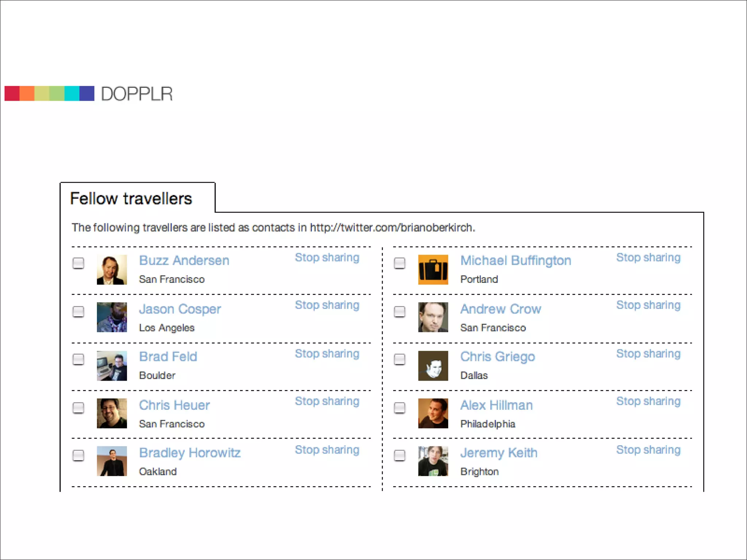This screenshot has width=747, height=560.
Task: Click Bradley Horowitz's profile photo
Action: 112,461
